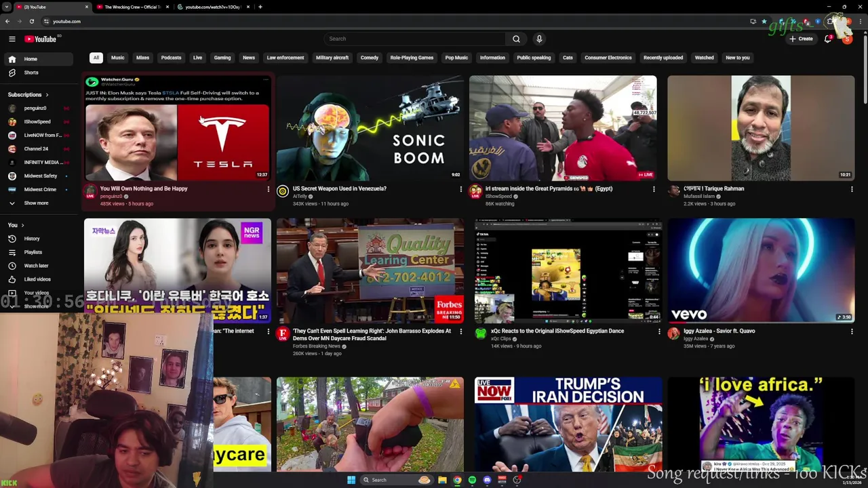The width and height of the screenshot is (868, 488).
Task: Go to Home in the sidebar
Action: tap(37, 59)
